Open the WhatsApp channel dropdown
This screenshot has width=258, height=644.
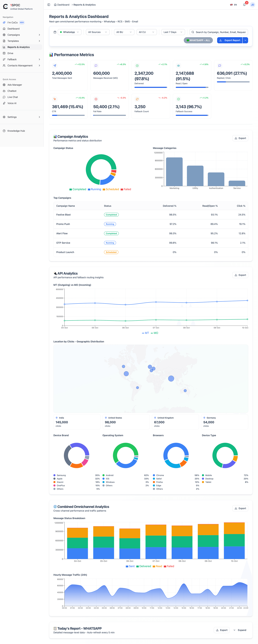click(x=69, y=32)
